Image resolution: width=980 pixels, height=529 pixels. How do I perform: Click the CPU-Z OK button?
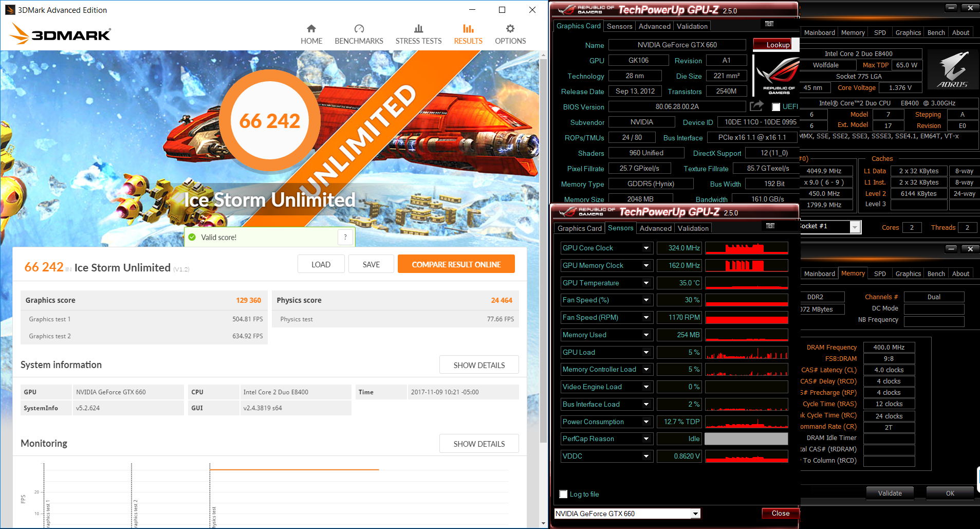[950, 493]
